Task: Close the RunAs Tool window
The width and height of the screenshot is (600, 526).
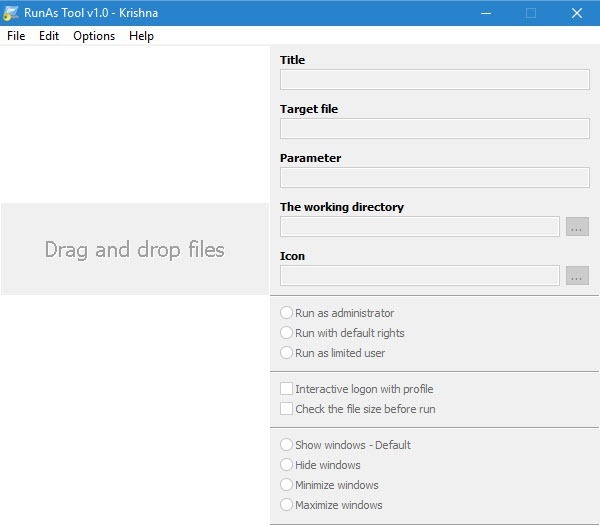Action: coord(577,13)
